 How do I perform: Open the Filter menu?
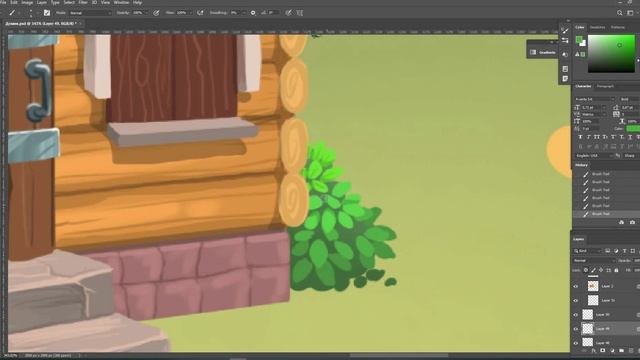[83, 2]
